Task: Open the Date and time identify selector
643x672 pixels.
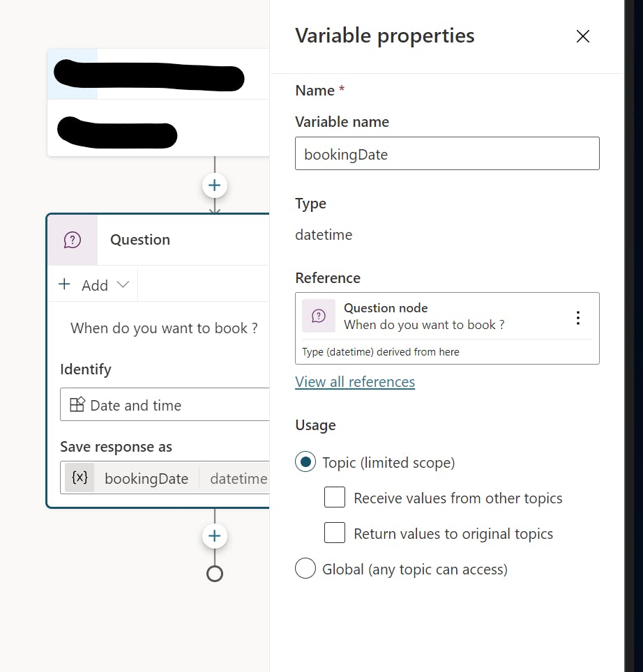Action: point(164,404)
